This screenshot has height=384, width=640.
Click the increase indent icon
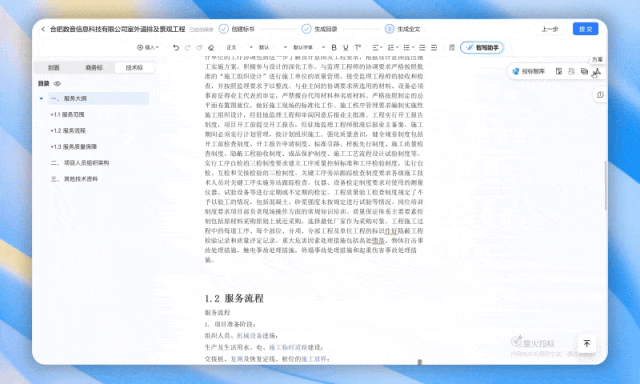click(434, 48)
